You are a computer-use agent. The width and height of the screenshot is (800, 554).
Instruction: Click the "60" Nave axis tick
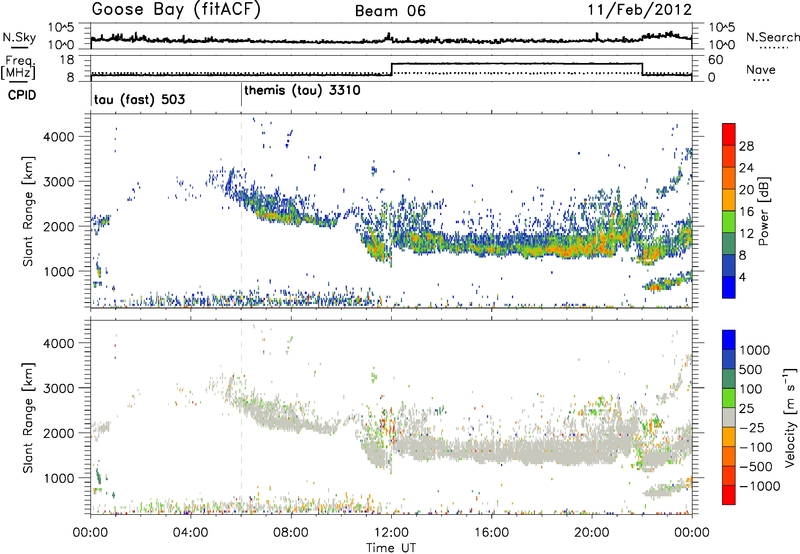pyautogui.click(x=716, y=60)
